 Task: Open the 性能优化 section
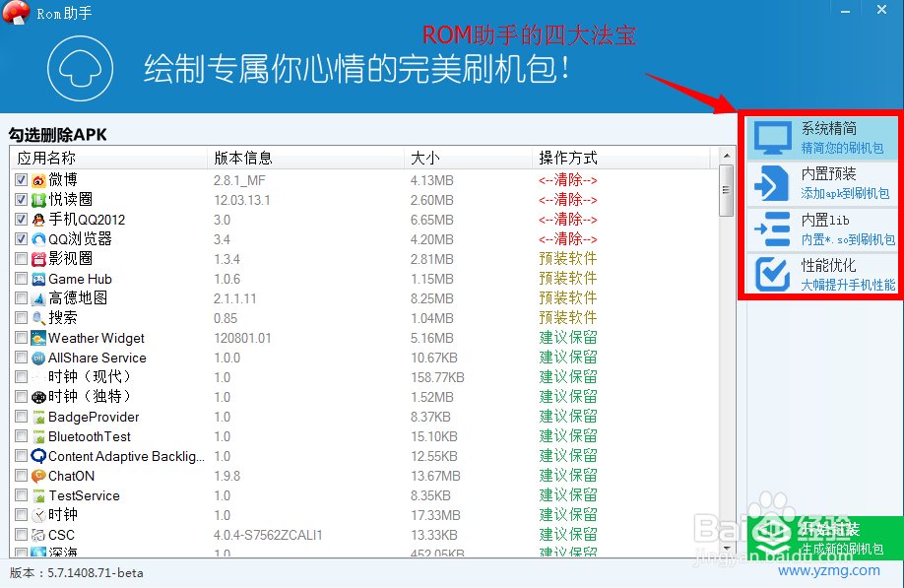(x=822, y=274)
